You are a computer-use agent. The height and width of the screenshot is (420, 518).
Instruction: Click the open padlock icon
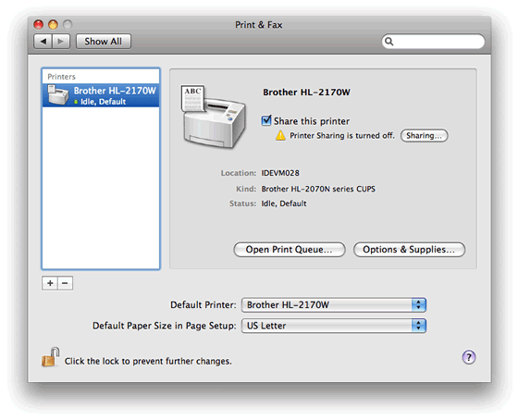pyautogui.click(x=50, y=357)
